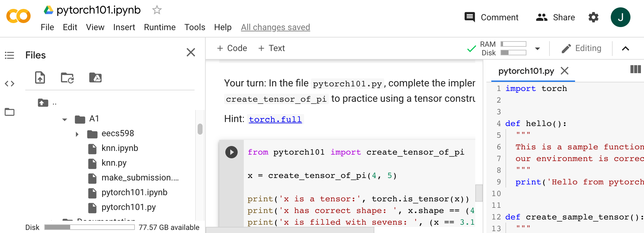Open the File menu

coord(47,27)
